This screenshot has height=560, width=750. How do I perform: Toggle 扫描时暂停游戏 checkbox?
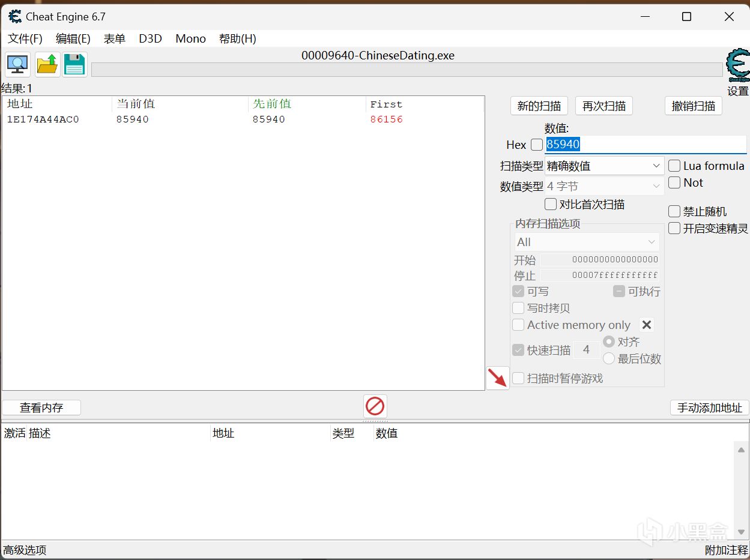[518, 378]
